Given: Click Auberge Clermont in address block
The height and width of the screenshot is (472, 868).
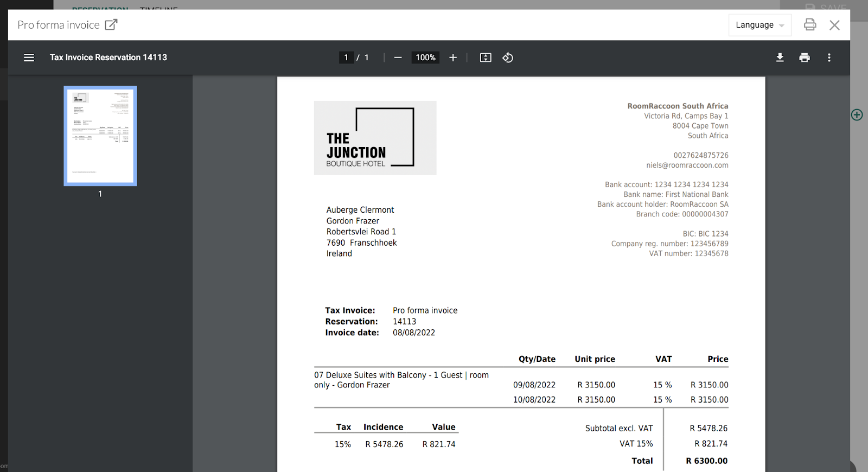Looking at the screenshot, I should click(360, 210).
